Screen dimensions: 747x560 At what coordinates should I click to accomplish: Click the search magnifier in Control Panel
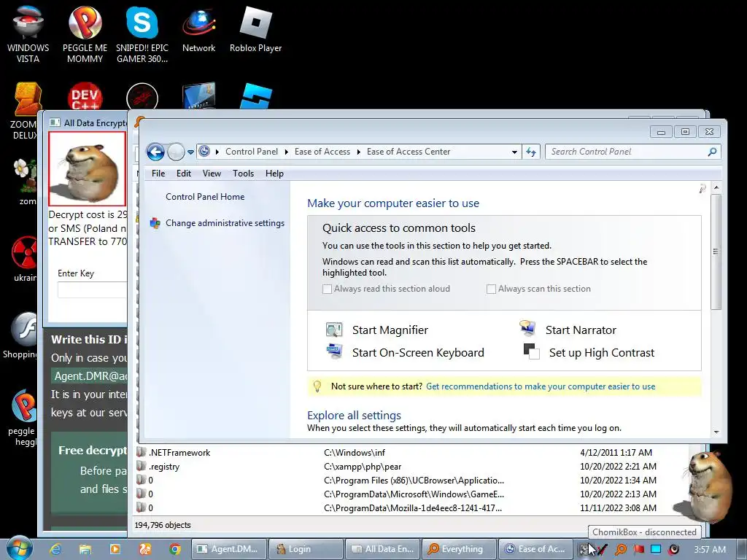[x=712, y=152]
